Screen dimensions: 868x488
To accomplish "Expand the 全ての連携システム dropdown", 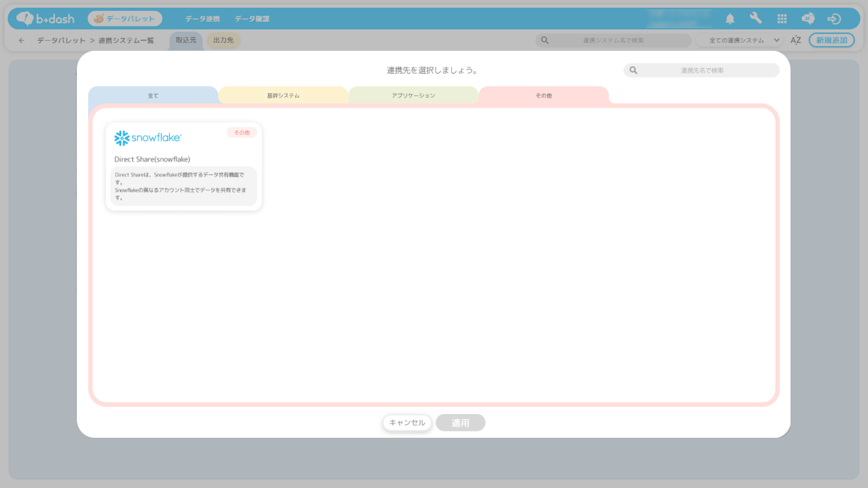I will 740,40.
